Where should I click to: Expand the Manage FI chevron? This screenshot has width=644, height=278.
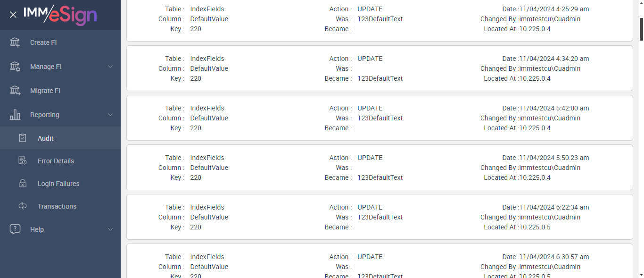tap(110, 67)
